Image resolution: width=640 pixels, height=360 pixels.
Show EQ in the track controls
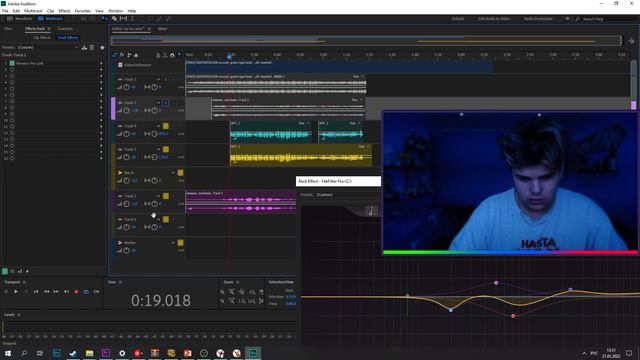click(x=136, y=55)
